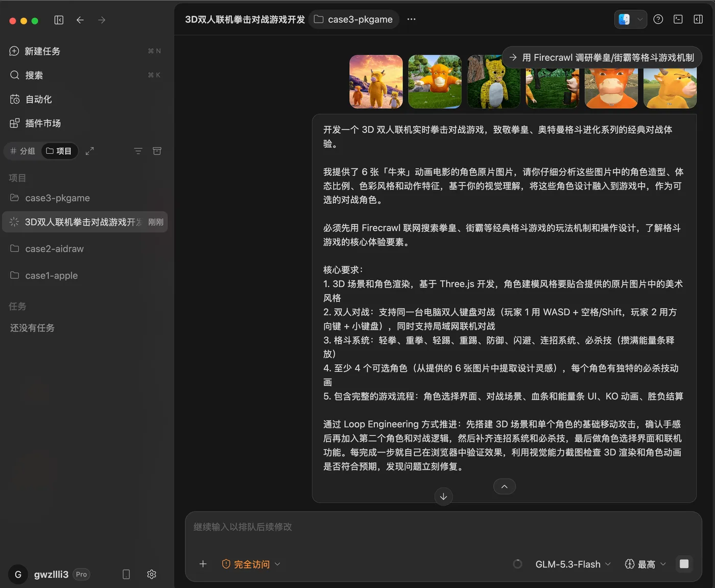Switch to 分组 grouping view
The image size is (715, 588).
(23, 151)
